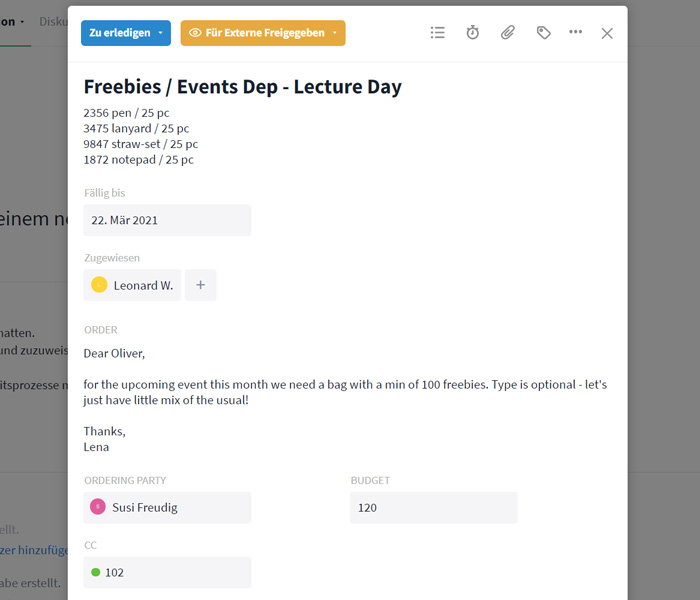Viewport: 700px width, 600px height.
Task: Click Susi Freudig's pink avatar
Action: [98, 507]
